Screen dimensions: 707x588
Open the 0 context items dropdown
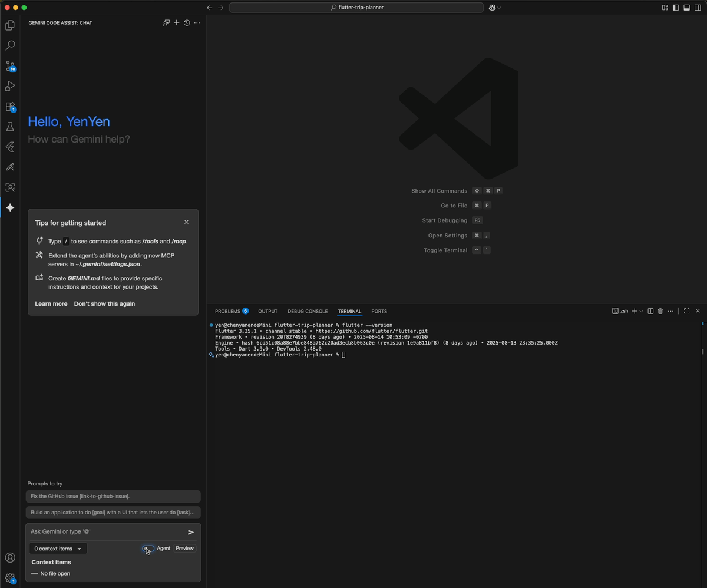58,549
